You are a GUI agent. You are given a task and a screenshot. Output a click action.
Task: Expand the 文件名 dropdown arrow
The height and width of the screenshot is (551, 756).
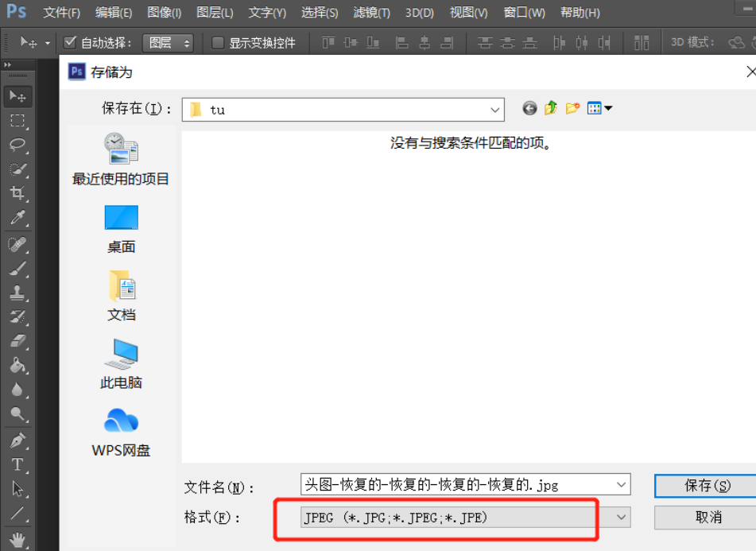pyautogui.click(x=621, y=484)
